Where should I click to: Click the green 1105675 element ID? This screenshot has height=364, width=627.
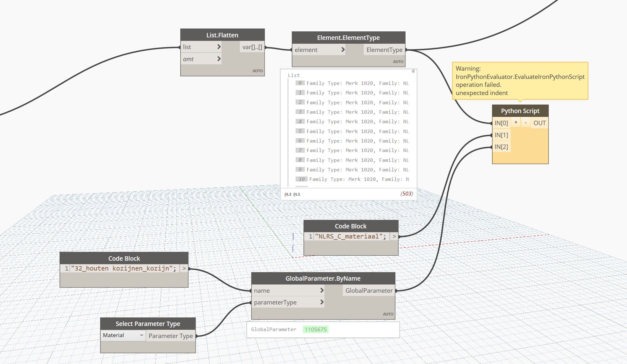pyautogui.click(x=316, y=329)
